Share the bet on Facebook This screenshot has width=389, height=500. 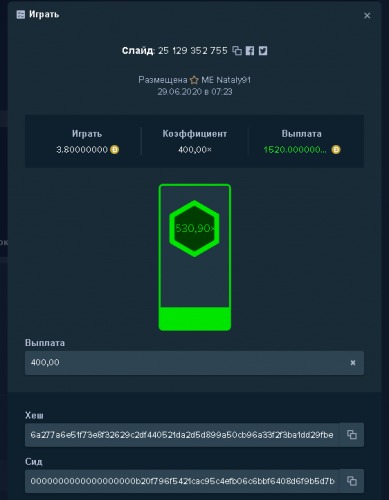pyautogui.click(x=250, y=51)
